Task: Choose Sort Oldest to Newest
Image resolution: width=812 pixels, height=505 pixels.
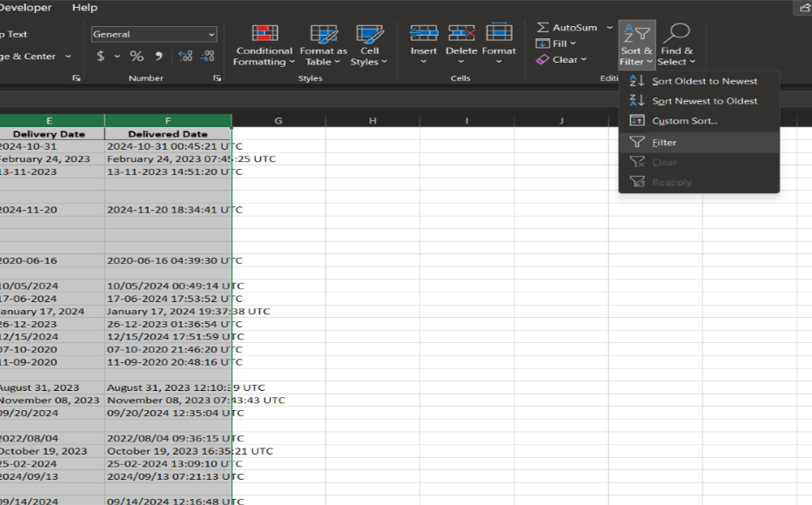Action: (699, 81)
